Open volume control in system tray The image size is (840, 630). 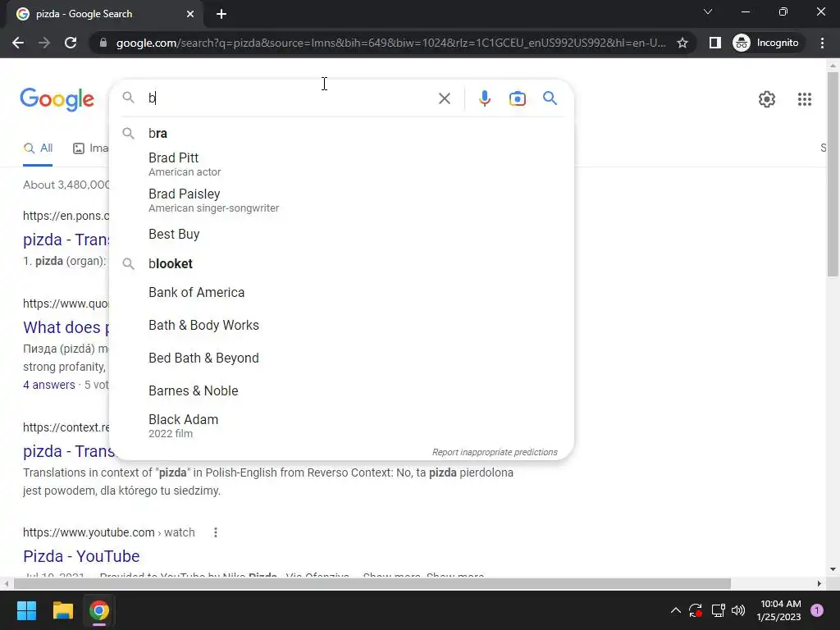pyautogui.click(x=738, y=610)
